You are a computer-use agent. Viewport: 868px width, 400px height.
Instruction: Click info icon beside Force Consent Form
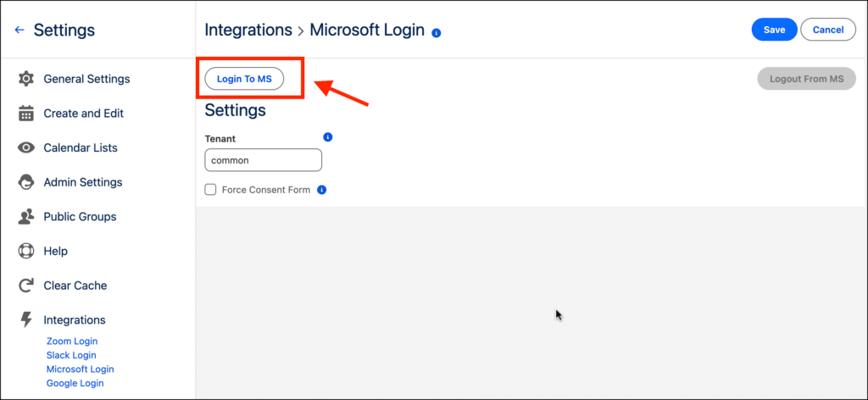coord(322,190)
